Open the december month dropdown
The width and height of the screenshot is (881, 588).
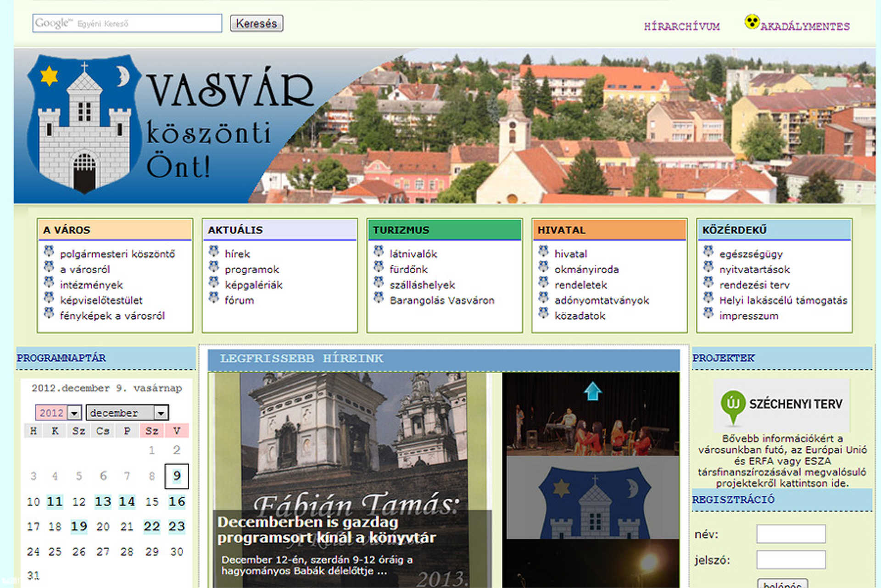pyautogui.click(x=127, y=413)
